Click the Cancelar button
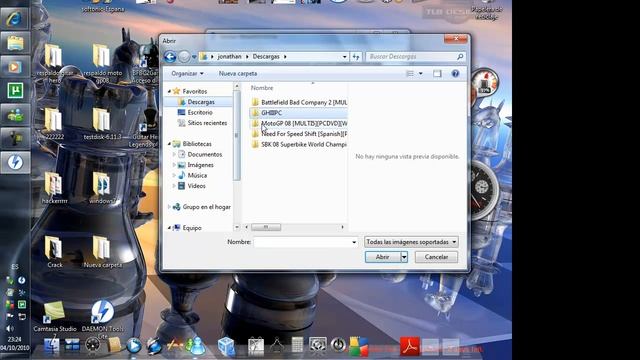Screen dimensions: 640x360 pyautogui.click(x=436, y=257)
